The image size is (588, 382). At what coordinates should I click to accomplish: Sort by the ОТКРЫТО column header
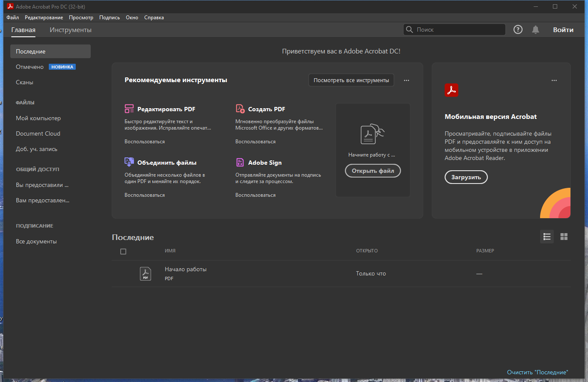[367, 251]
